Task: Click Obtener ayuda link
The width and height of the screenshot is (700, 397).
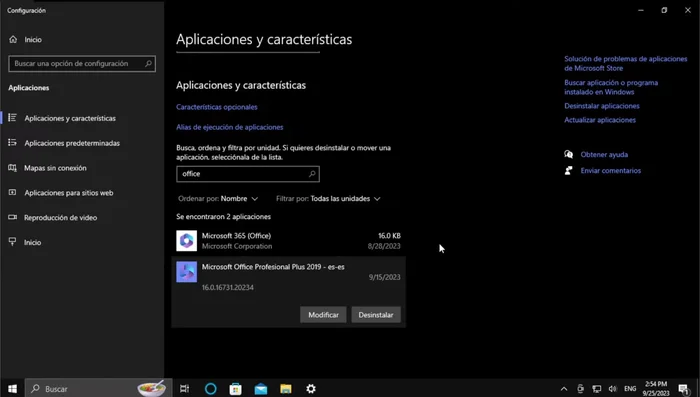Action: tap(604, 155)
